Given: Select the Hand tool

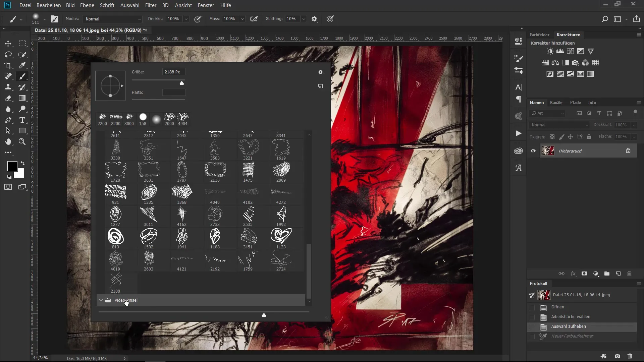Looking at the screenshot, I should 8,142.
